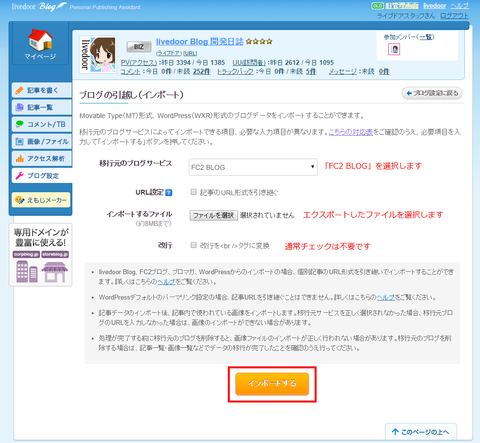The image size is (480, 443).
Task: Open the livedoor Blog 開発日誌 title link
Action: 200,42
